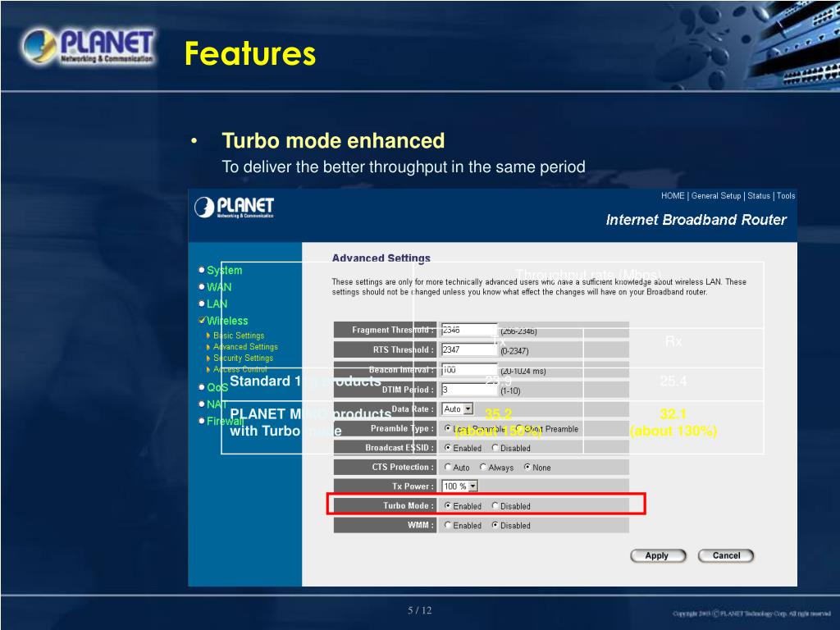Select LAN in the sidebar menu
Screen dimensions: 840x630
[x=217, y=304]
